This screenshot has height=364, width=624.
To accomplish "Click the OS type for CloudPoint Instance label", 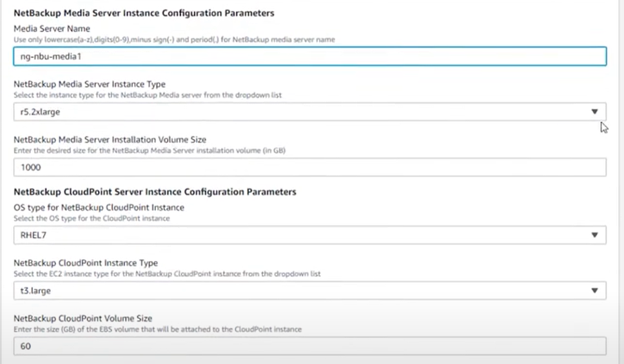I will 99,207.
